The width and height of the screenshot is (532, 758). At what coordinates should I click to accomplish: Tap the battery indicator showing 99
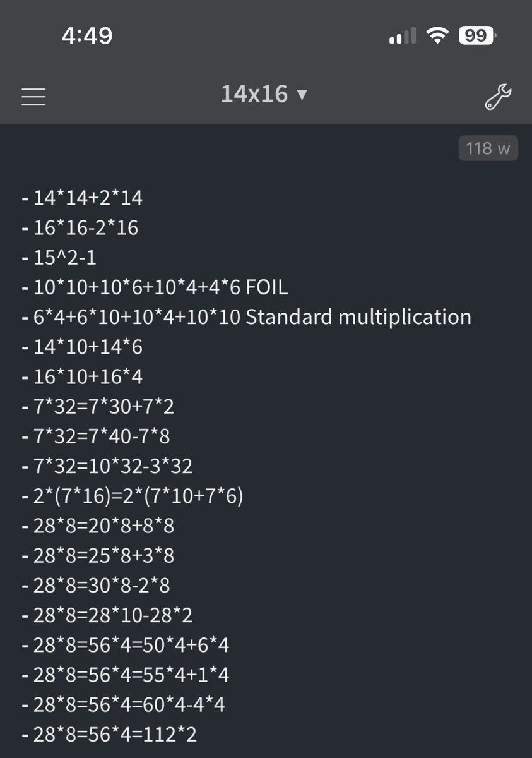[x=476, y=36]
